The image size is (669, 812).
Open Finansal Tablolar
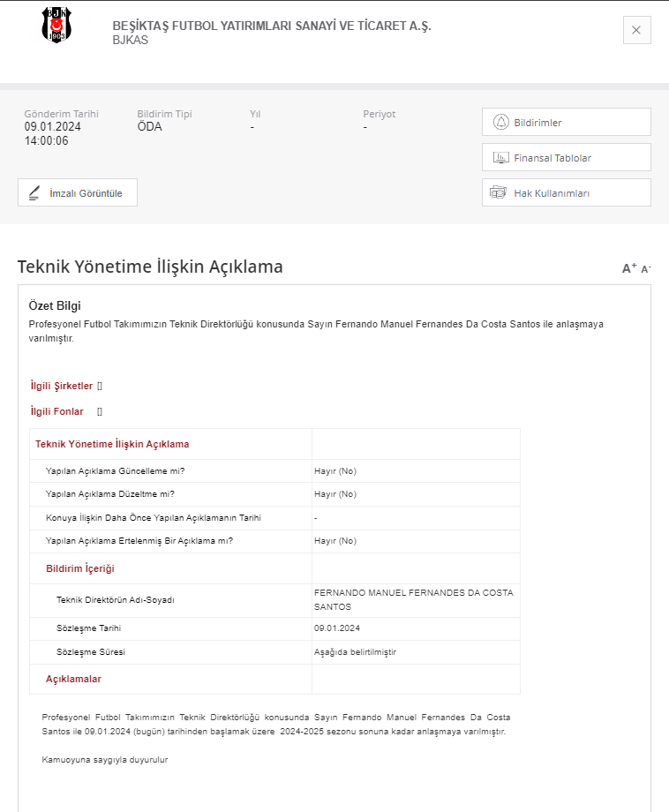pos(566,157)
